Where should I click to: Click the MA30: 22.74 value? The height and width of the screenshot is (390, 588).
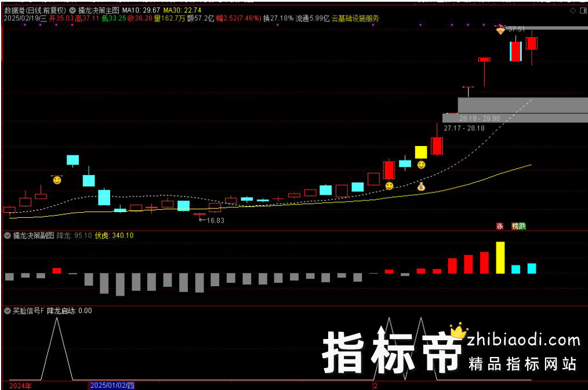coord(182,10)
